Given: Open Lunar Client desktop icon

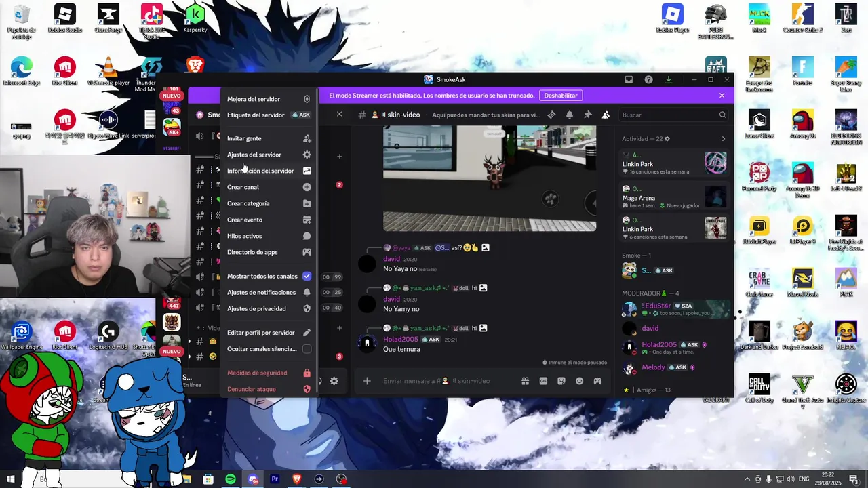Looking at the screenshot, I should click(759, 125).
